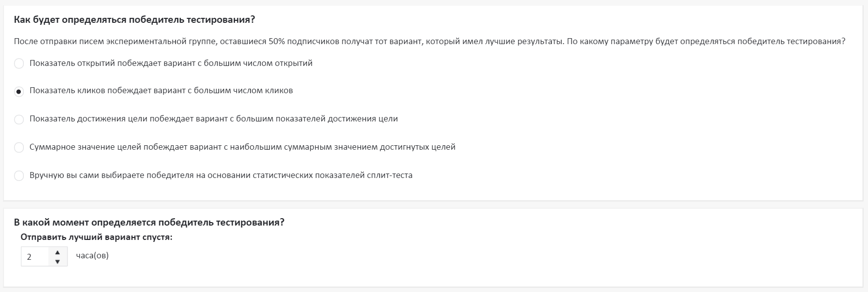Choose the "Показатель достижения цели" radio circle
868x292 pixels.
pyautogui.click(x=19, y=119)
